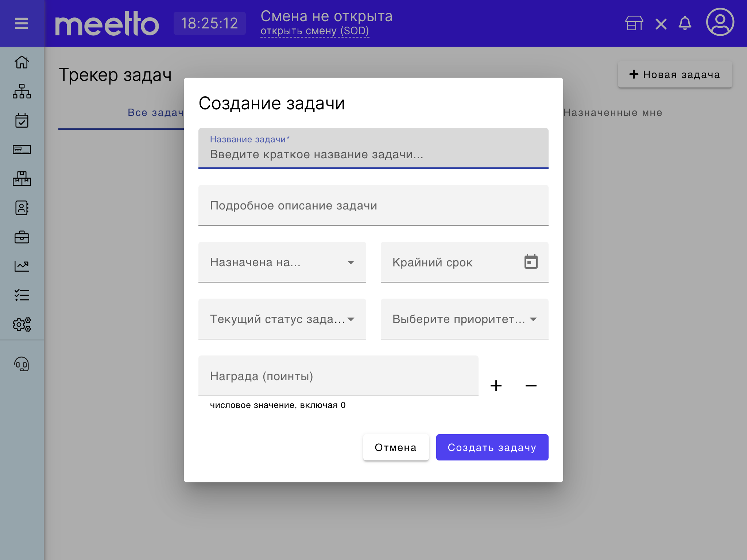Follow the 'открыть смену (SOD)' link
The height and width of the screenshot is (560, 747).
click(314, 31)
